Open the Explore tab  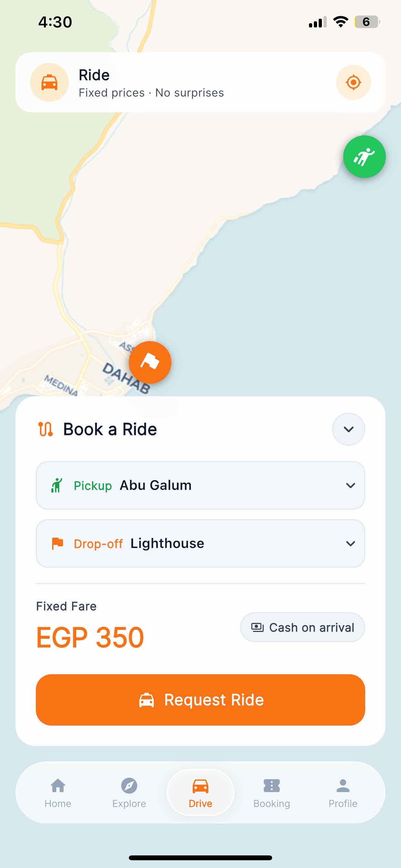[129, 793]
